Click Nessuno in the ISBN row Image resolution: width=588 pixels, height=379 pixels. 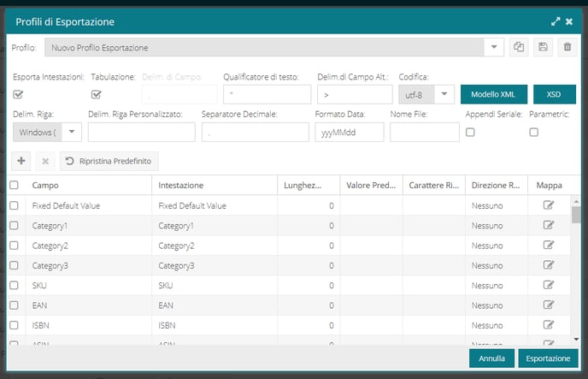[x=487, y=325]
